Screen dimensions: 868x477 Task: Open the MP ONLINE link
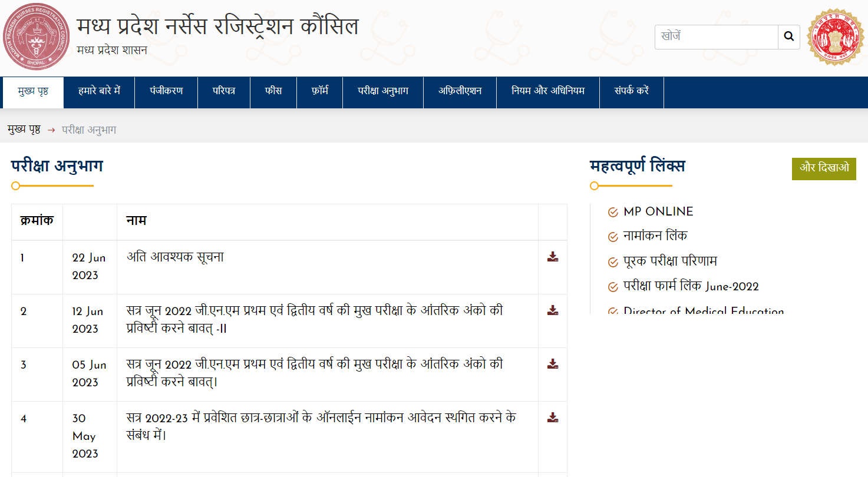point(658,211)
